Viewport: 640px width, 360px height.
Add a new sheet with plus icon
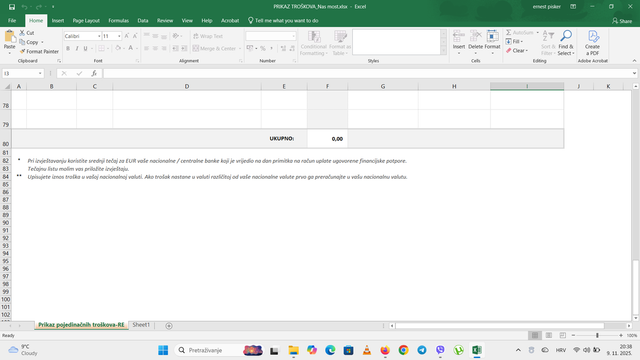click(169, 326)
